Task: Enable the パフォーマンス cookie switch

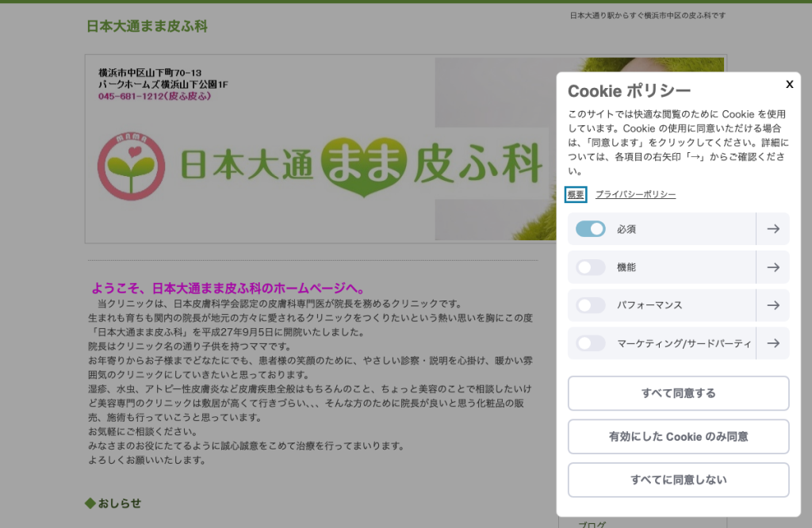Action: (590, 305)
